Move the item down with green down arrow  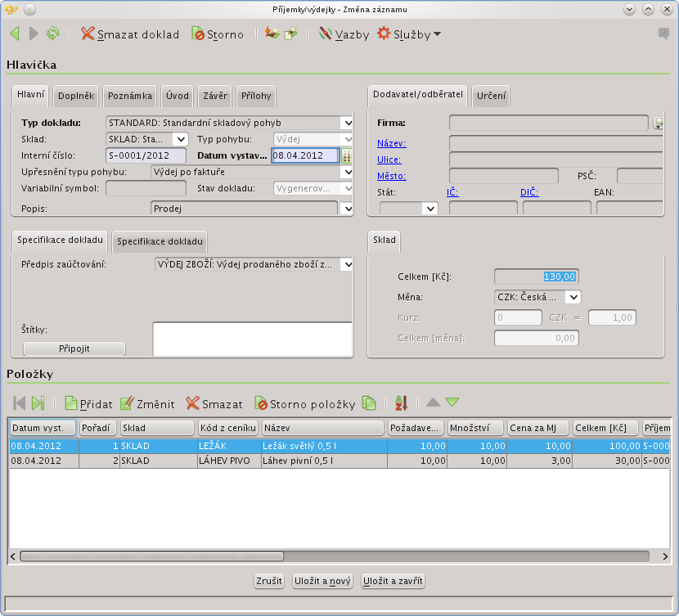452,402
